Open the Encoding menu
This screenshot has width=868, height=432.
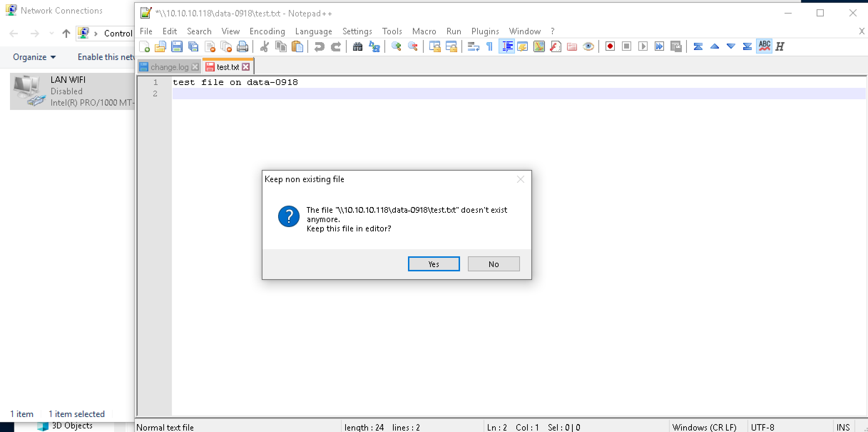267,31
